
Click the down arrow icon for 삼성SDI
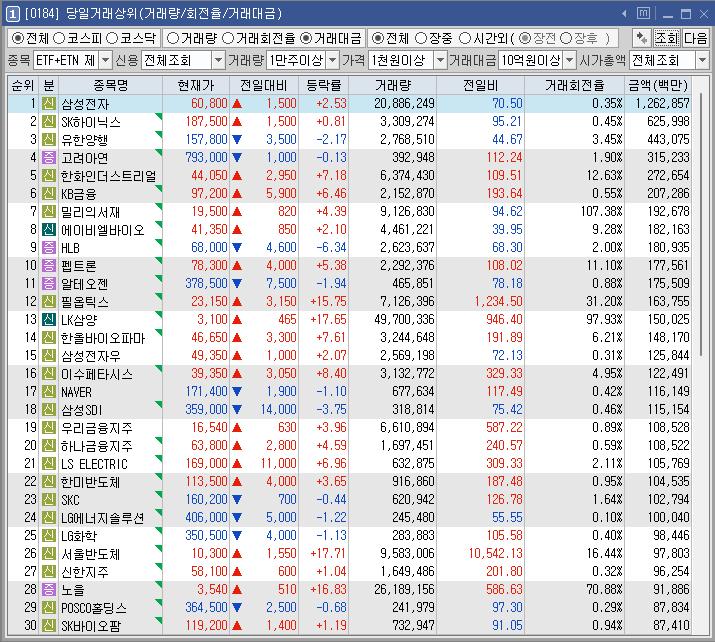coord(237,409)
